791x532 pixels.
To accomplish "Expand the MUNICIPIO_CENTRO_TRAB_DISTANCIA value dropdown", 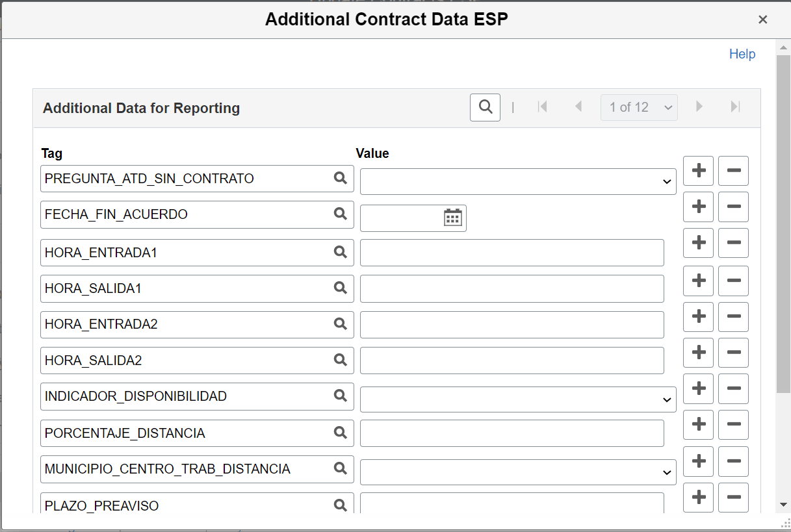I will point(668,472).
